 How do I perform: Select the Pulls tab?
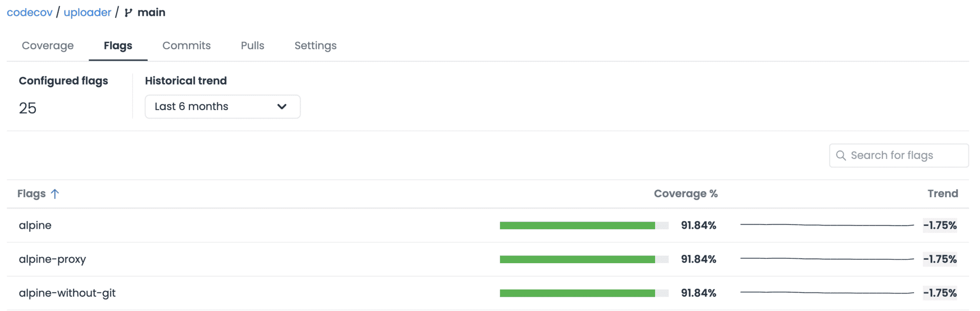point(253,45)
